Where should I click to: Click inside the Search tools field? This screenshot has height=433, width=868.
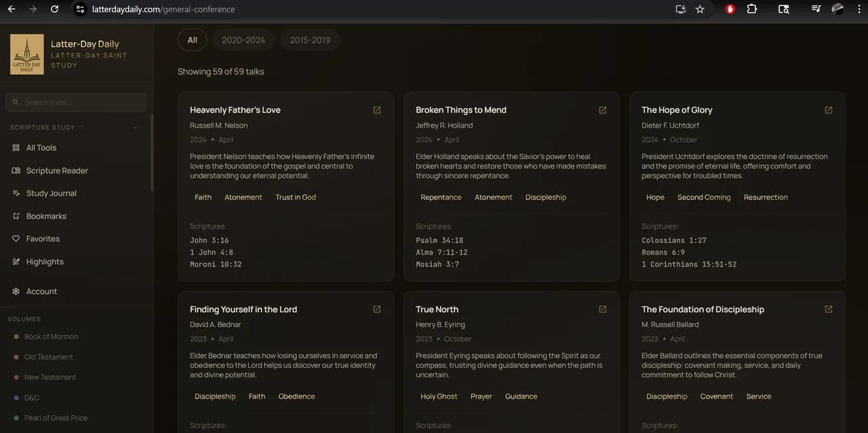click(76, 102)
